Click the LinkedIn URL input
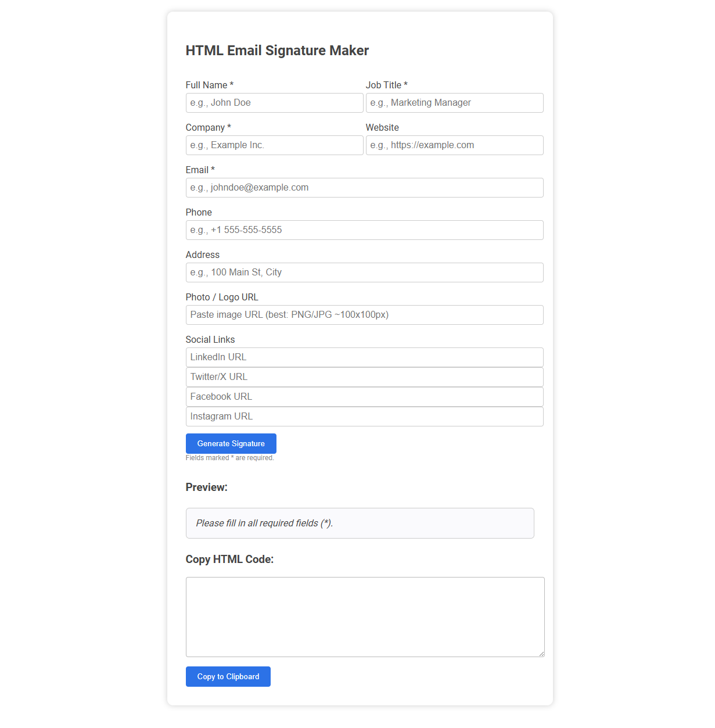This screenshot has width=715, height=728. (x=364, y=357)
